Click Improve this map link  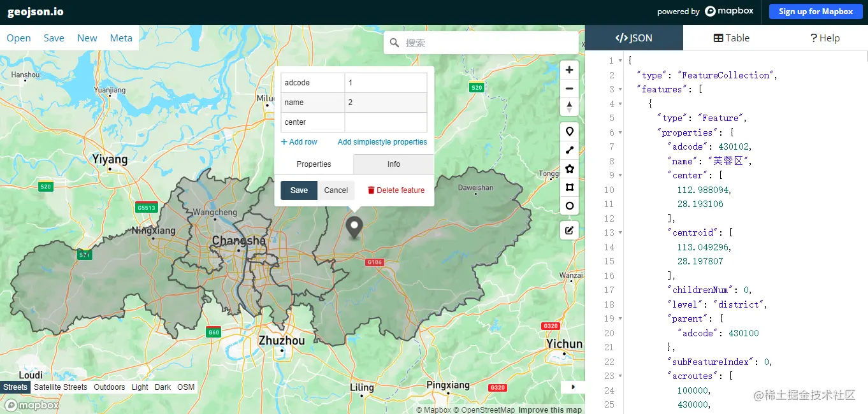(x=550, y=410)
